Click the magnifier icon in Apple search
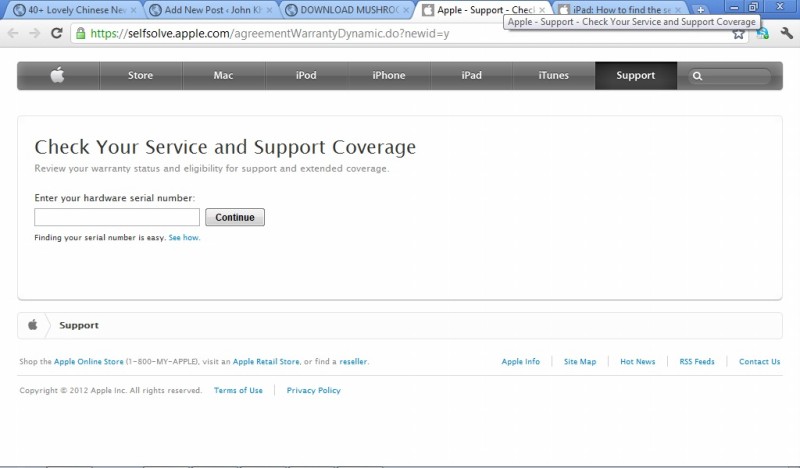The height and width of the screenshot is (468, 800). (697, 76)
